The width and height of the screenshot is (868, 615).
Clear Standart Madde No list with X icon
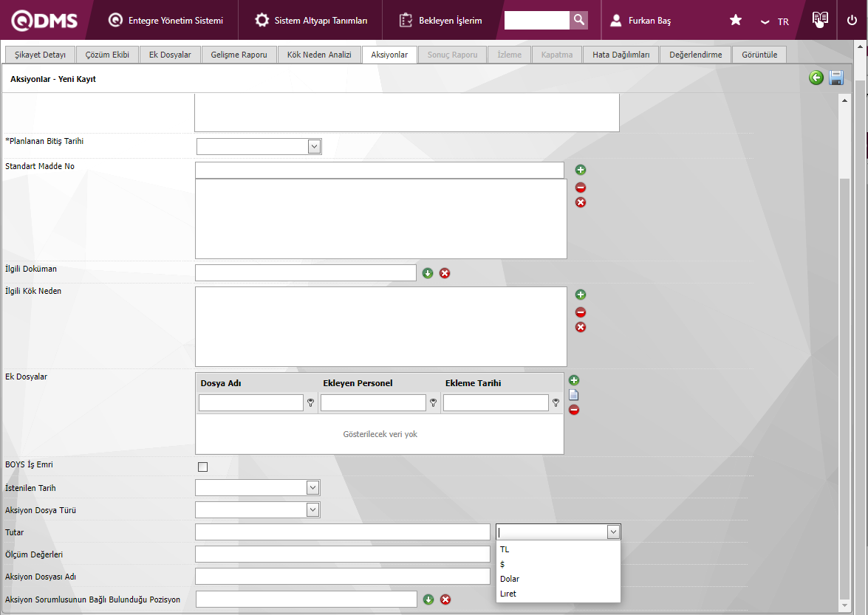(580, 202)
